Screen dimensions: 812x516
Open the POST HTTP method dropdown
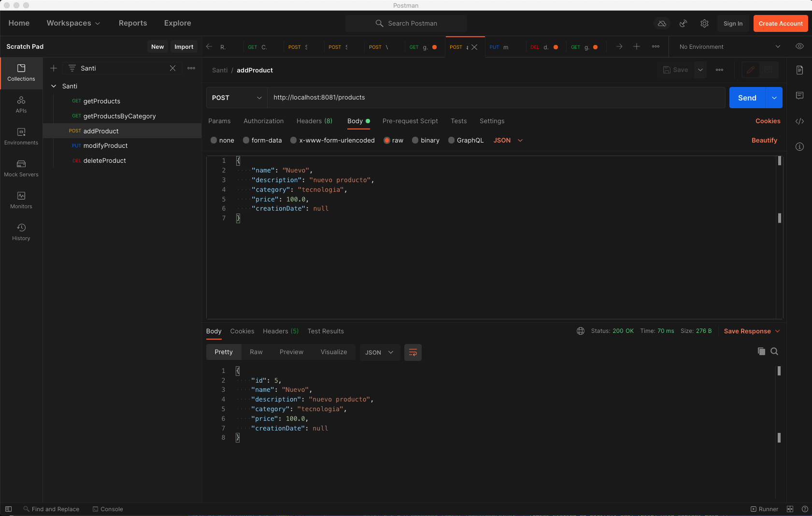click(237, 98)
